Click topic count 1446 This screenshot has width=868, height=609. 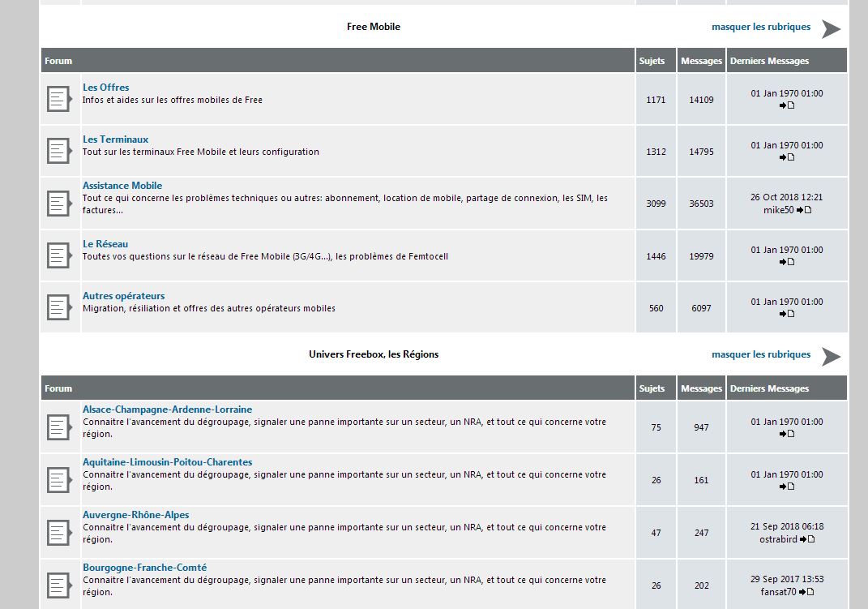[x=656, y=256]
